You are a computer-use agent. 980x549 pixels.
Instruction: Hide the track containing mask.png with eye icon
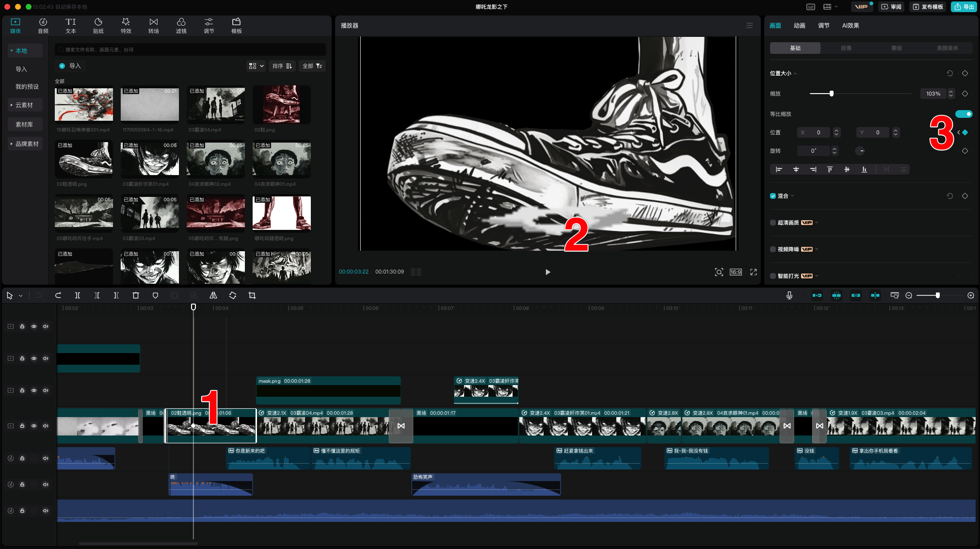pos(34,390)
